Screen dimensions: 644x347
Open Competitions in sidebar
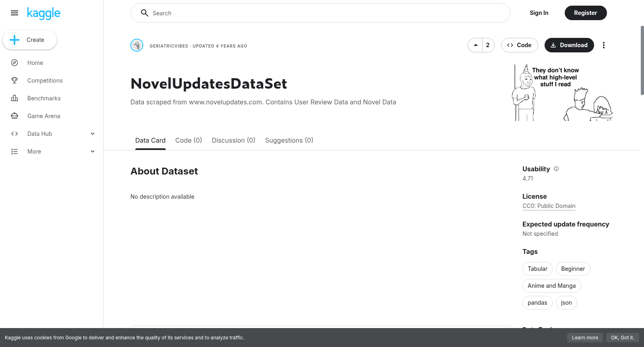click(45, 81)
